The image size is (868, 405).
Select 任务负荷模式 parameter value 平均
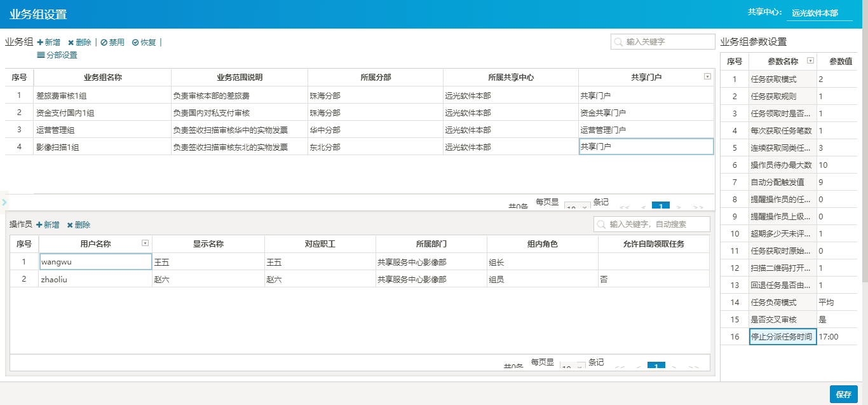tap(836, 303)
